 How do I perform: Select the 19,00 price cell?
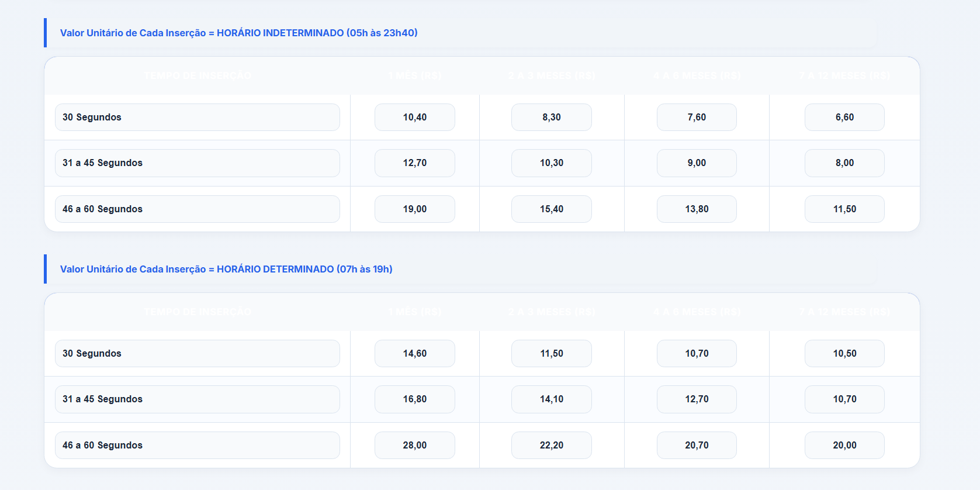point(415,209)
